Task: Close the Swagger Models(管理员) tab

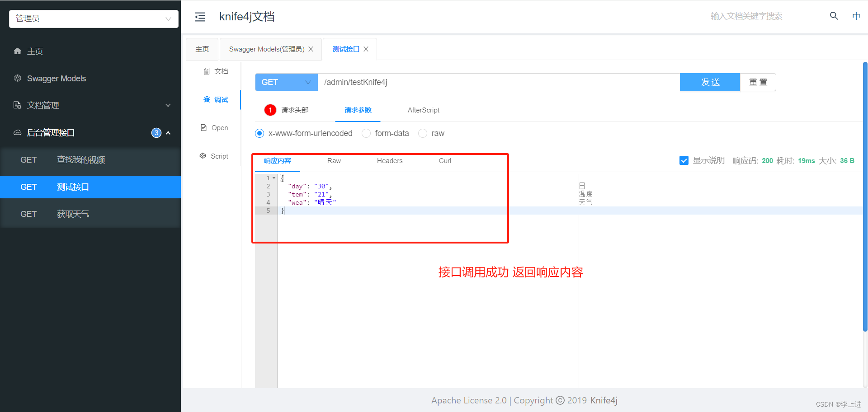Action: pos(311,49)
